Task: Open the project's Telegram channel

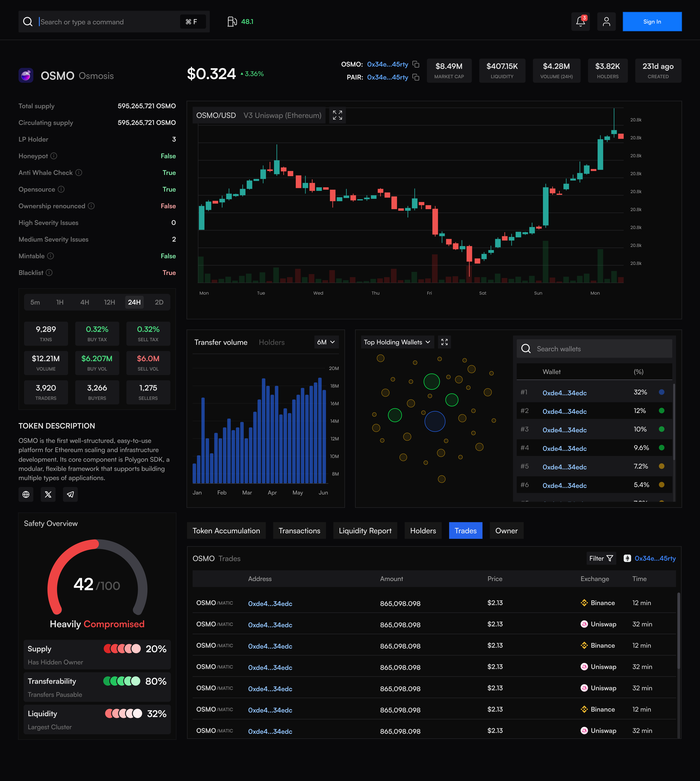Action: pyautogui.click(x=70, y=494)
